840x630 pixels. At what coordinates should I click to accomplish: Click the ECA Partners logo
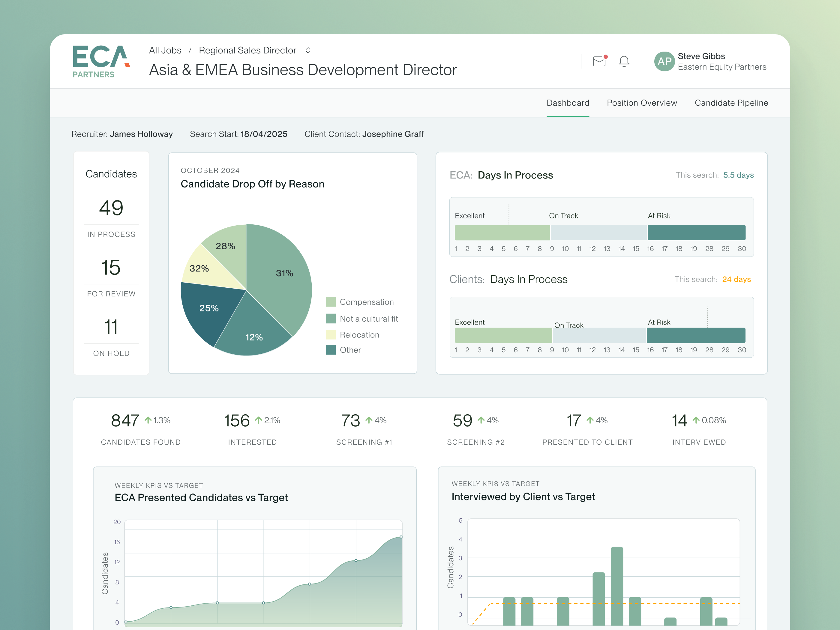click(100, 61)
